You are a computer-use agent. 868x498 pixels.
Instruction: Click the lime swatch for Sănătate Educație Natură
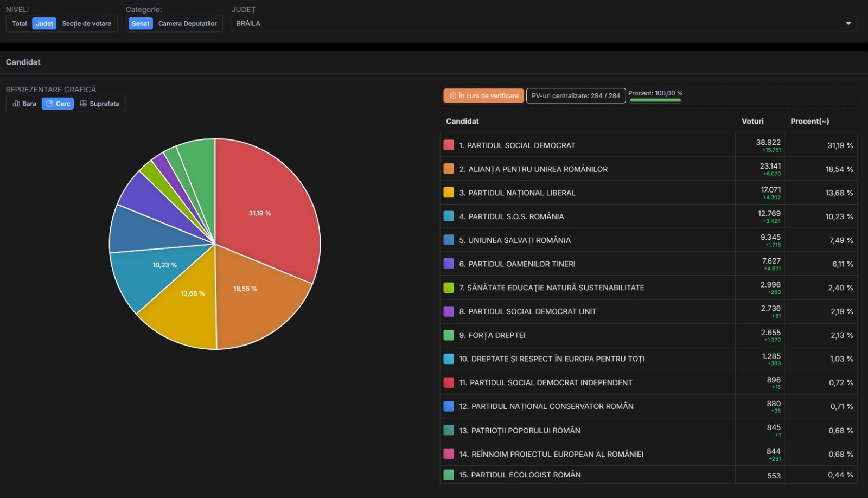click(x=449, y=288)
